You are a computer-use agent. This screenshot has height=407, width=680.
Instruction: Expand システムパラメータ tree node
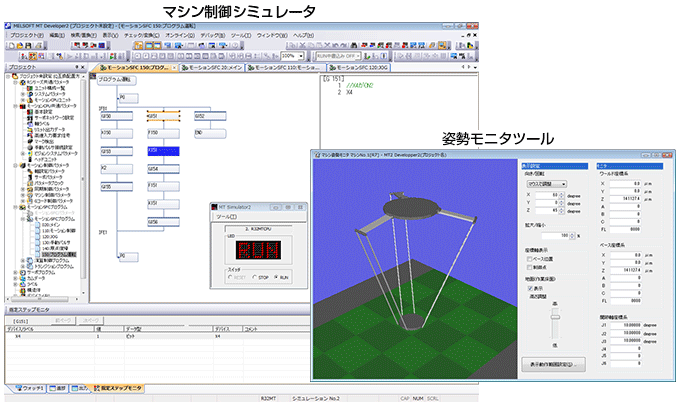click(x=23, y=94)
